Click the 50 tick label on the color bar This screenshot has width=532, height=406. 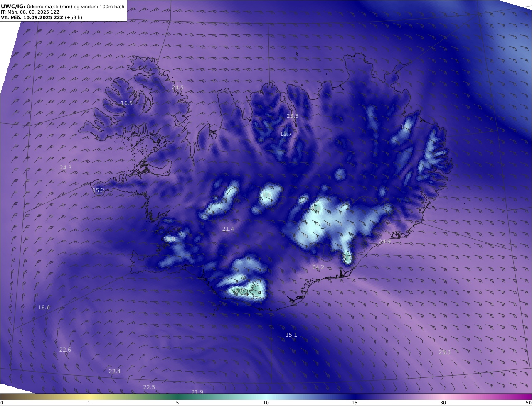pos(528,403)
